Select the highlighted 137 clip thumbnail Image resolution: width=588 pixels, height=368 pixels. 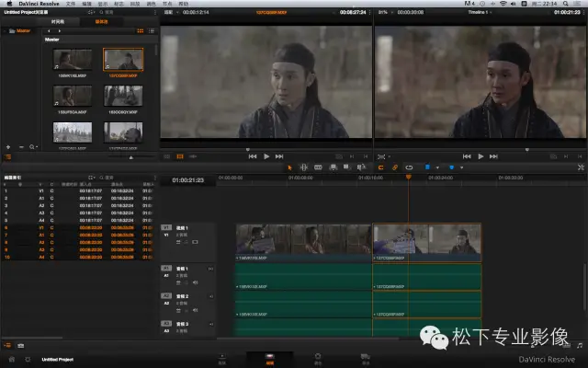123,59
